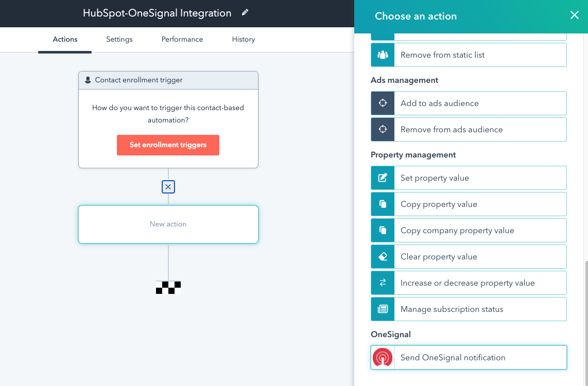Screen dimensions: 588x386
Task: Select Increase or decrease property value
Action: tap(469, 283)
